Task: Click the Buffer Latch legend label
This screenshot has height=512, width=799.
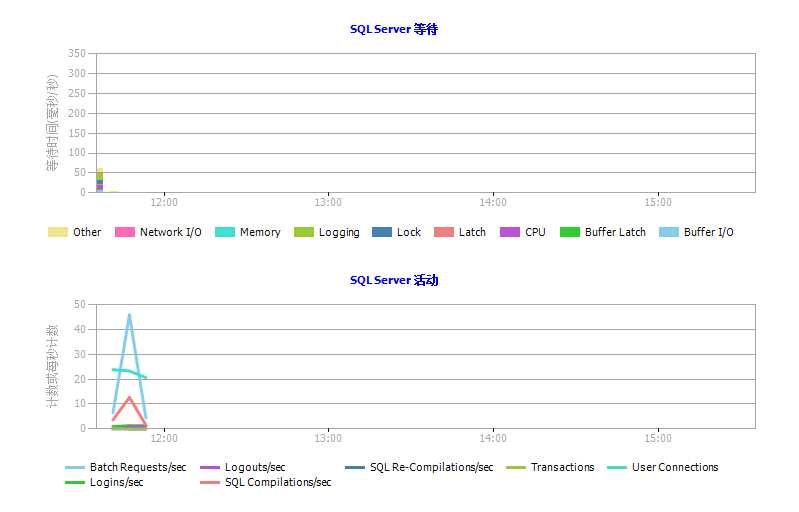Action: tap(615, 232)
